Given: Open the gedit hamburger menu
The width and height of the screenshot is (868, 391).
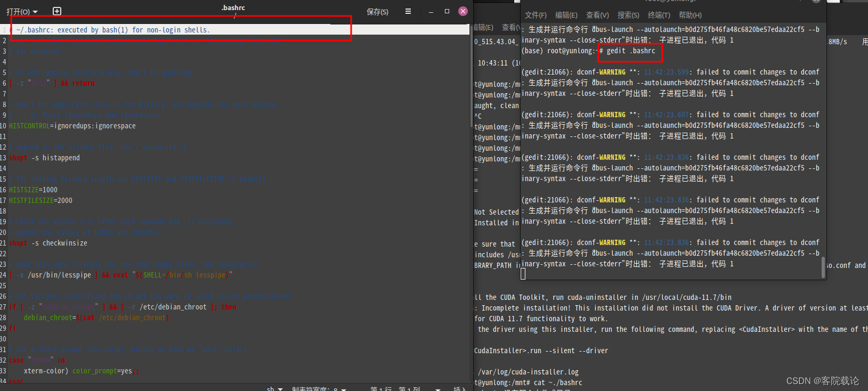Looking at the screenshot, I should pyautogui.click(x=408, y=11).
